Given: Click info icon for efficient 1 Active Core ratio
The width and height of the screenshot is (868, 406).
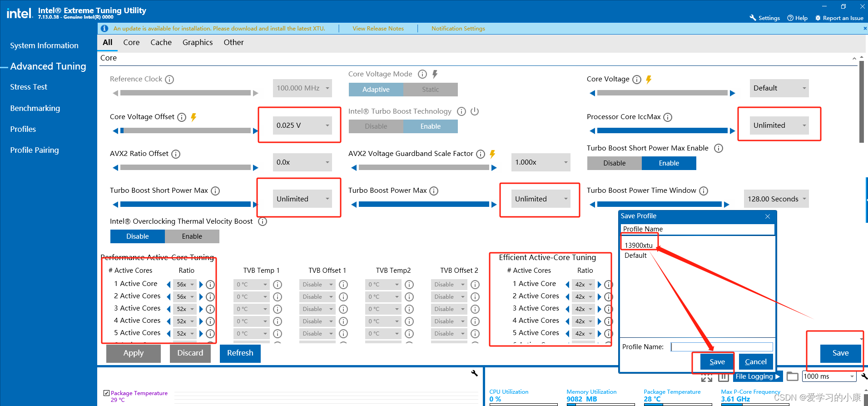Looking at the screenshot, I should tap(609, 285).
